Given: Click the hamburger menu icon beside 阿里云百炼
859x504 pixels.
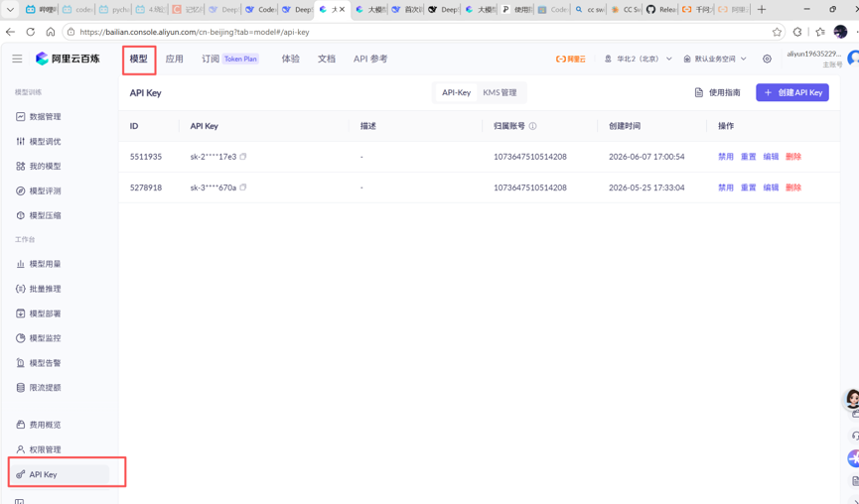Looking at the screenshot, I should (x=17, y=59).
